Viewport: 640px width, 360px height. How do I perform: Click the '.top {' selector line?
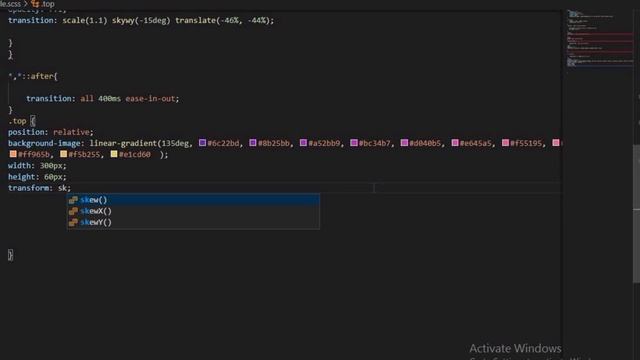22,121
